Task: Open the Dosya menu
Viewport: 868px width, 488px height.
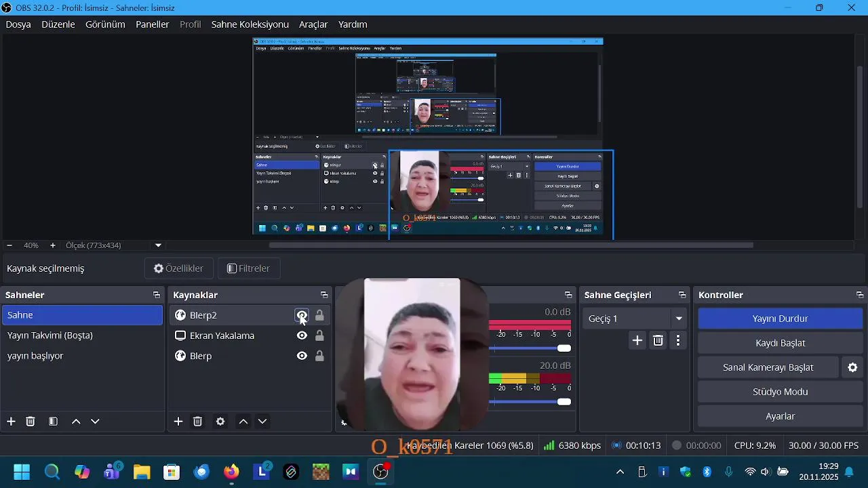Action: click(18, 24)
